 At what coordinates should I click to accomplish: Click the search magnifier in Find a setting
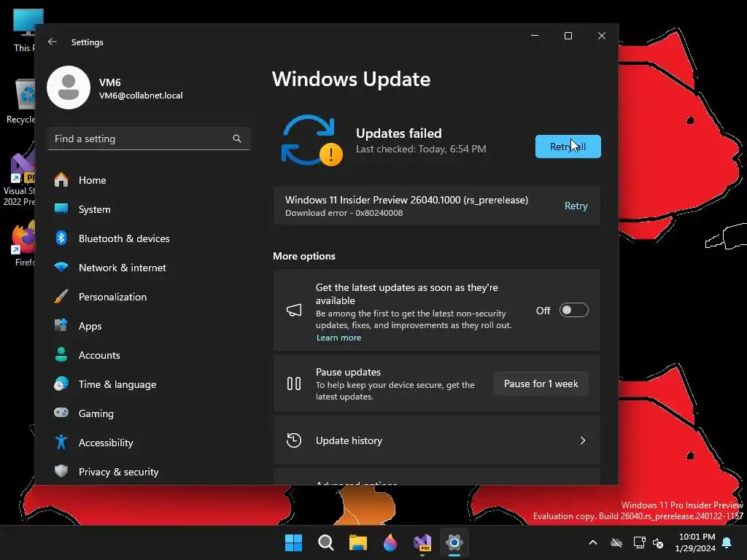point(237,139)
